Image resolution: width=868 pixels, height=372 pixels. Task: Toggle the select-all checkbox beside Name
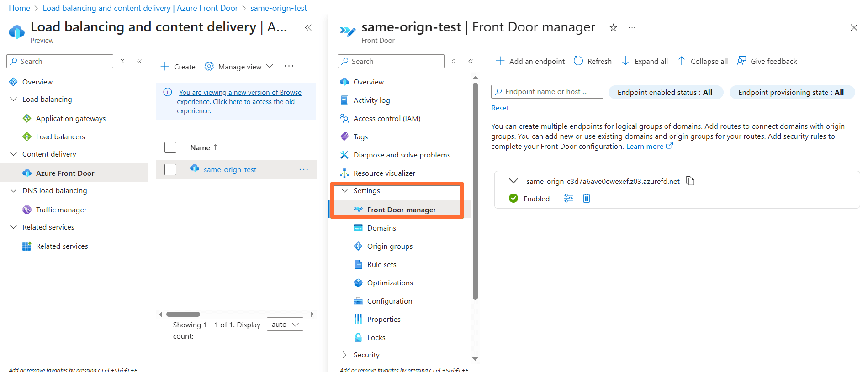tap(170, 147)
